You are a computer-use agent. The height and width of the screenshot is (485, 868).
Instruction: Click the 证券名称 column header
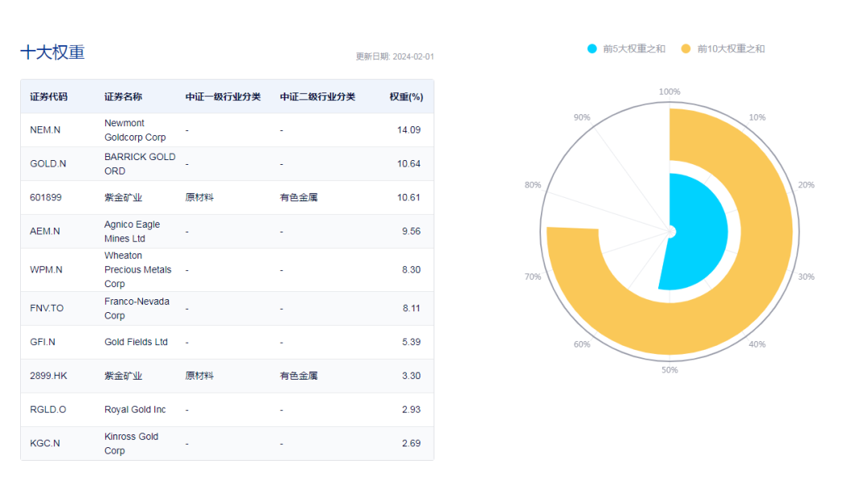(124, 97)
